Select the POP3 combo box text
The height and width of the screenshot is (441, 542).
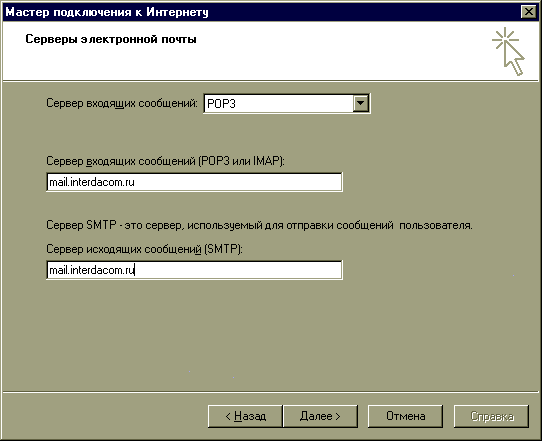tap(221, 104)
